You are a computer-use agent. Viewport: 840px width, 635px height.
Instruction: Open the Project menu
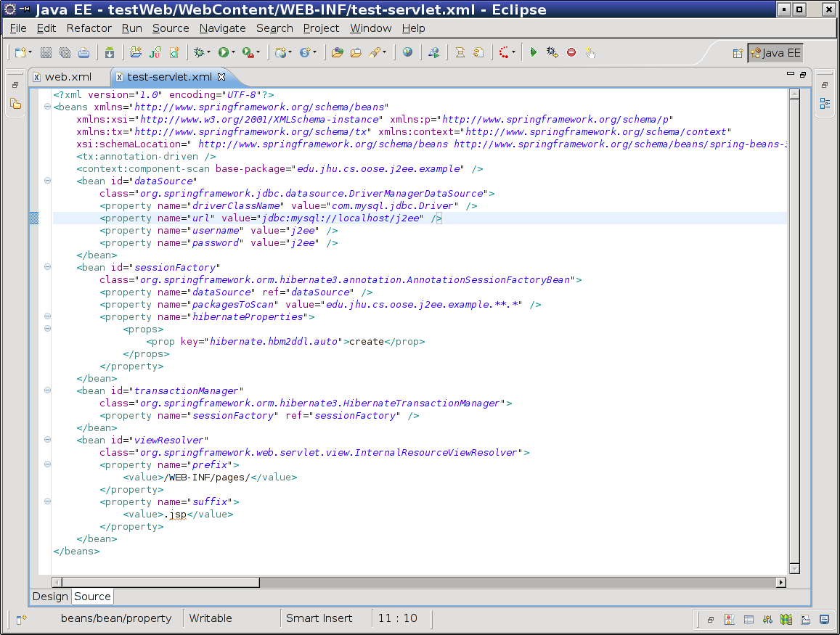pos(321,28)
